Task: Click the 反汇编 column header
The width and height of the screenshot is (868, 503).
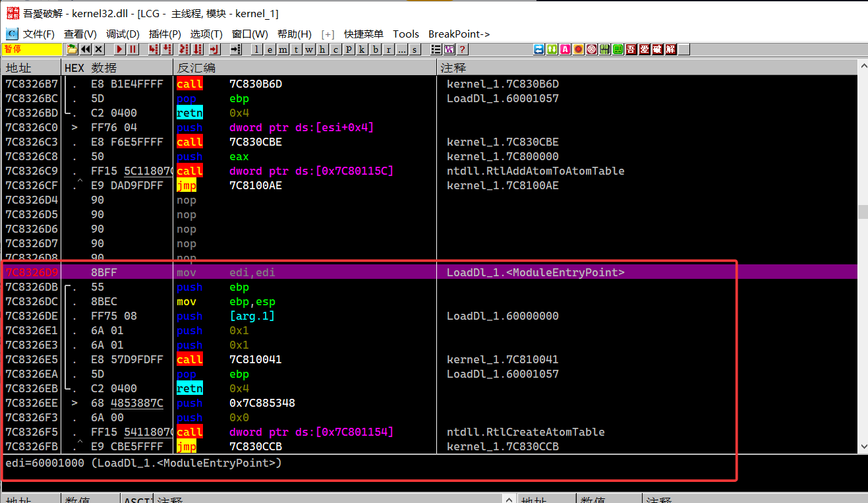Action: click(x=196, y=68)
